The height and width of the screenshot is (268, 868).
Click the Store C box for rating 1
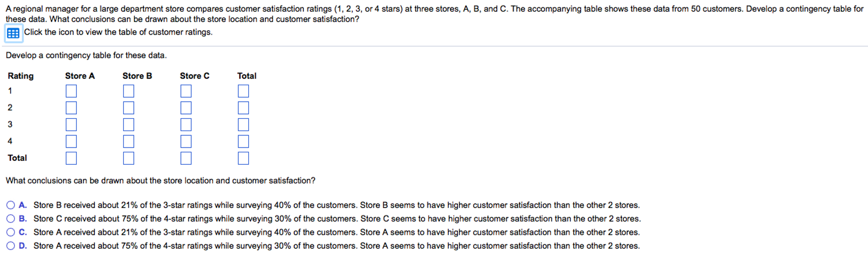click(x=186, y=91)
